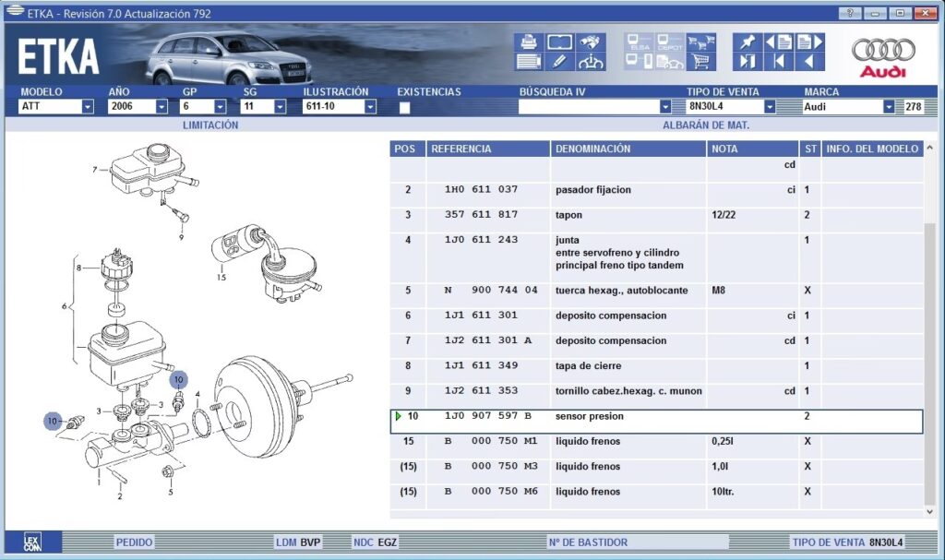The height and width of the screenshot is (560, 945).
Task: Toggle the Existencias checkbox
Action: [x=404, y=107]
